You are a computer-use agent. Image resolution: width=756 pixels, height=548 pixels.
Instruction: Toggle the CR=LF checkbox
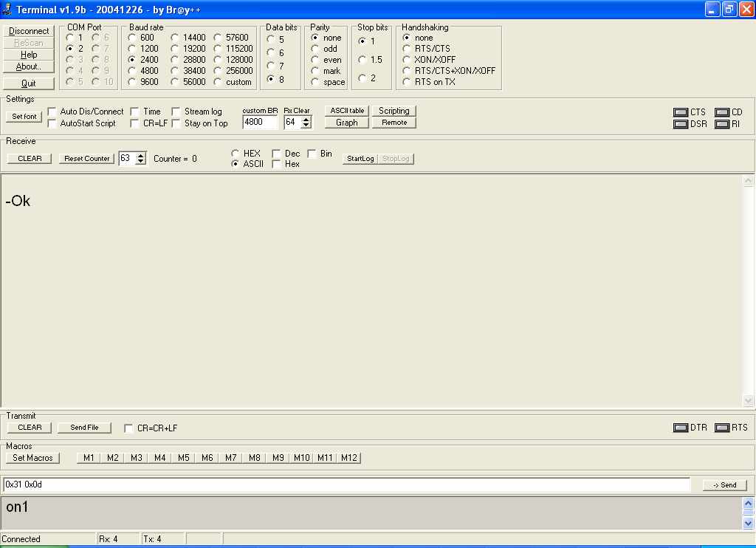(134, 123)
